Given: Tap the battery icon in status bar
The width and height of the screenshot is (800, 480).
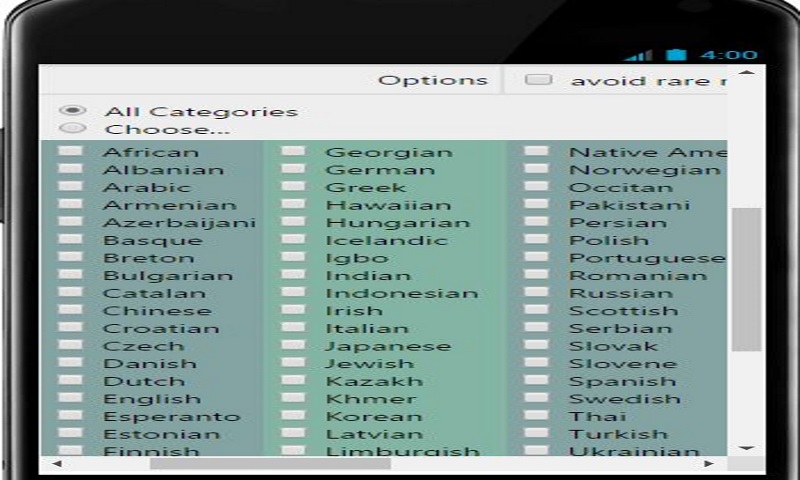Looking at the screenshot, I should (677, 54).
